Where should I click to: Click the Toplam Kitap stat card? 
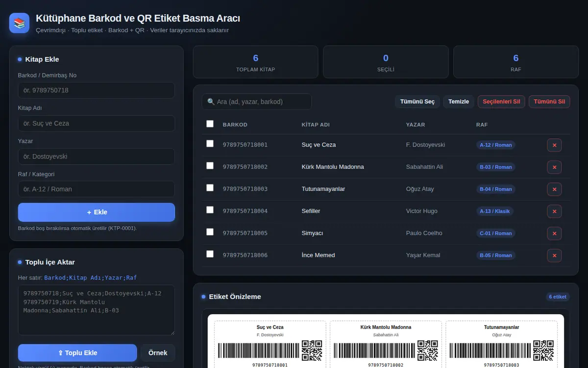(x=255, y=62)
